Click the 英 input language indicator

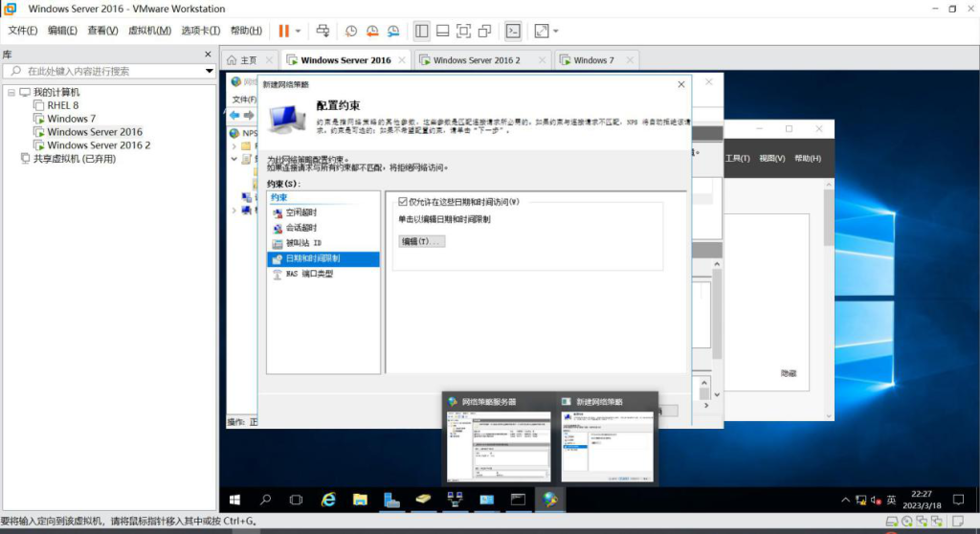tap(891, 501)
